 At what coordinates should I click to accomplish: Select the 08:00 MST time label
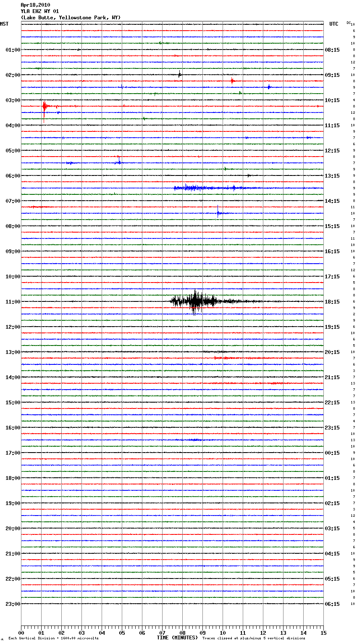(x=13, y=226)
